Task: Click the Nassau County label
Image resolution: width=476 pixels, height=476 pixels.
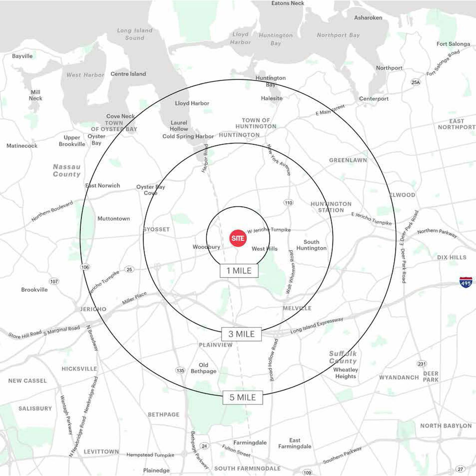Action: [x=67, y=170]
